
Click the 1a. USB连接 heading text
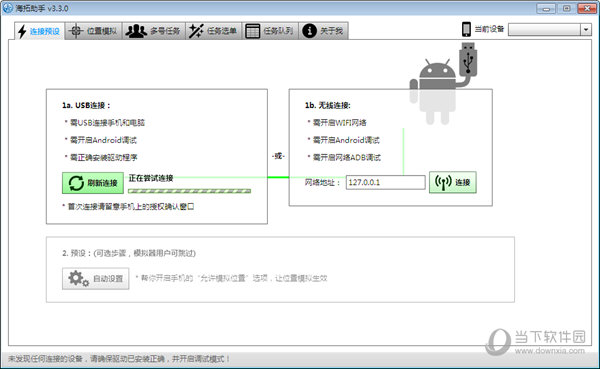tap(86, 105)
